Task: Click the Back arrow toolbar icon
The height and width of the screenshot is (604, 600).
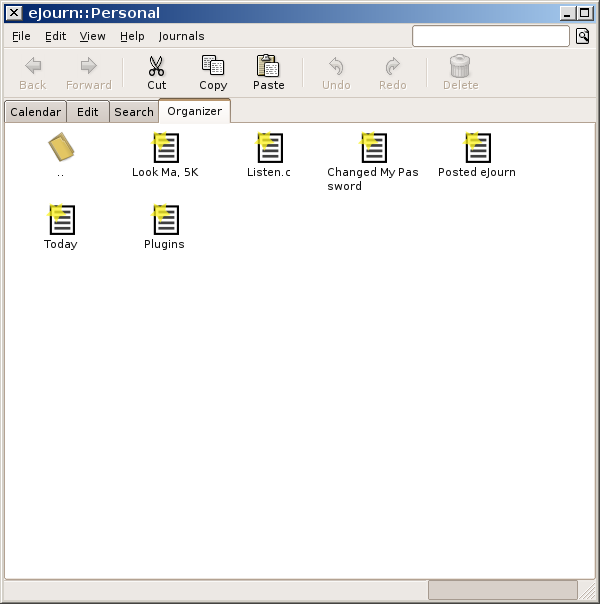Action: (x=33, y=65)
